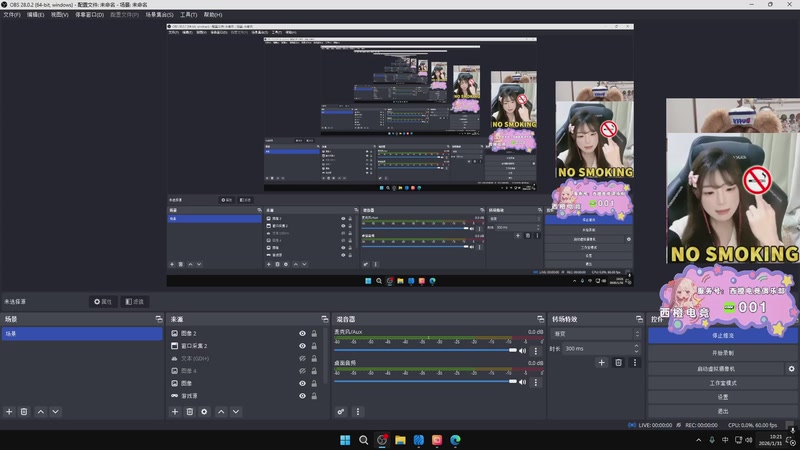Open the desktop audio three-dot options menu

point(536,382)
